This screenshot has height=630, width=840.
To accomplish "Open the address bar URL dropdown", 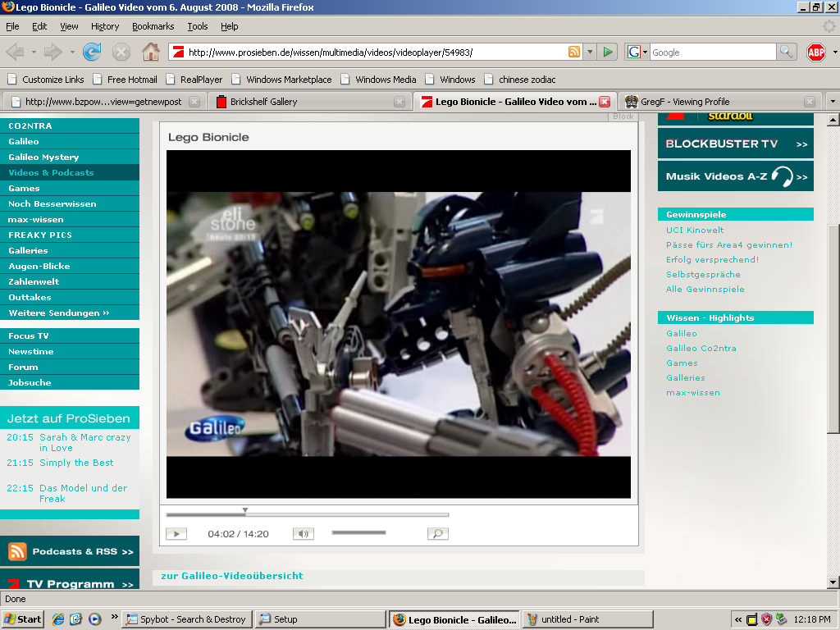I will pos(590,52).
